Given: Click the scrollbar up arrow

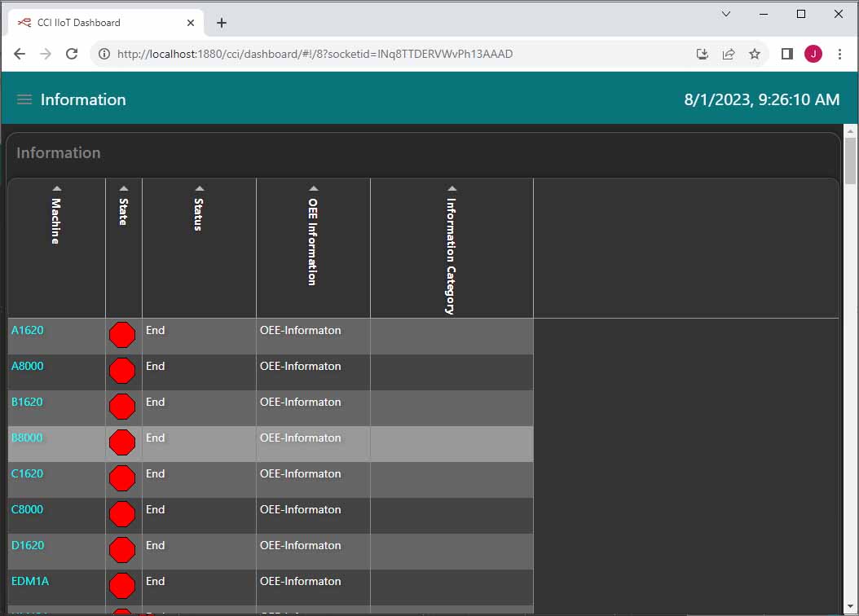Looking at the screenshot, I should [x=850, y=131].
